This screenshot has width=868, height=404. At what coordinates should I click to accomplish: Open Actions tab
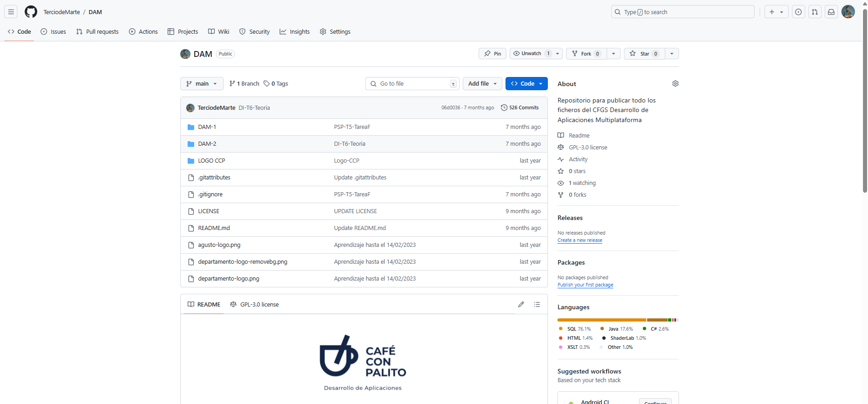(143, 31)
